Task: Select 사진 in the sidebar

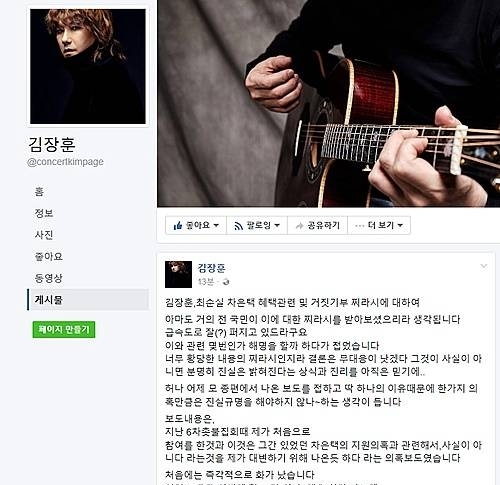Action: coord(44,235)
